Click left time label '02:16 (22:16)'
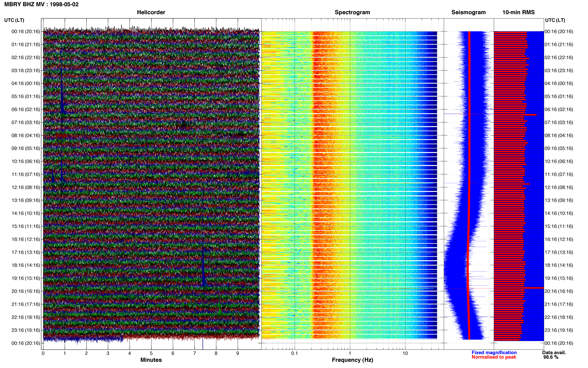The height and width of the screenshot is (368, 588). (x=26, y=57)
